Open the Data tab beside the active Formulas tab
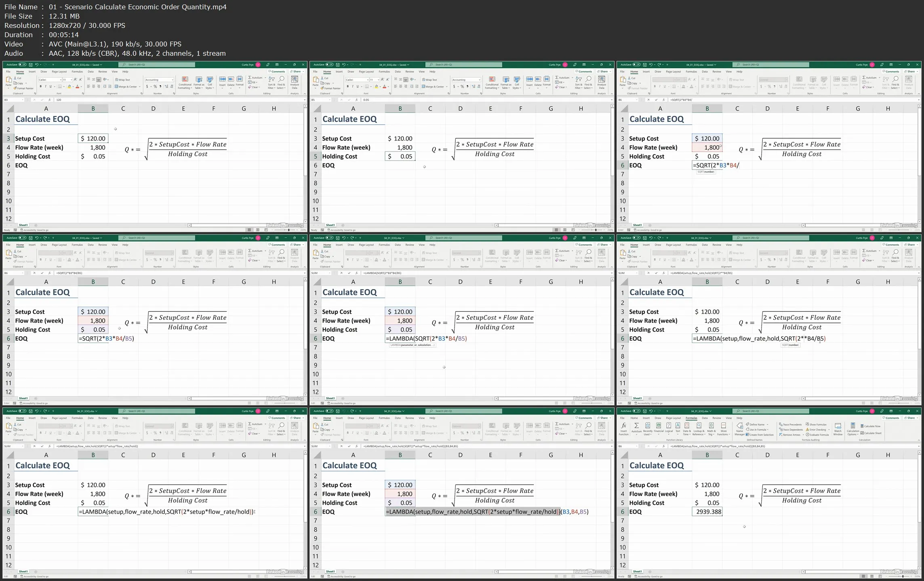Viewport: 924px width, 581px height. [x=705, y=418]
